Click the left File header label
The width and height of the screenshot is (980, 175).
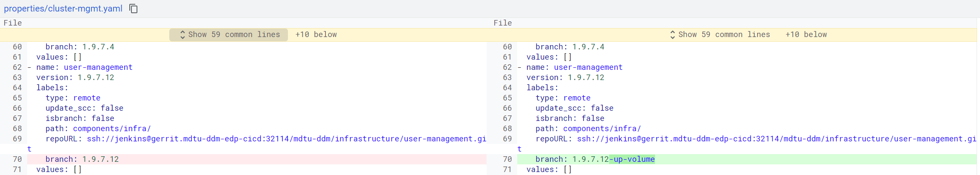coord(13,23)
